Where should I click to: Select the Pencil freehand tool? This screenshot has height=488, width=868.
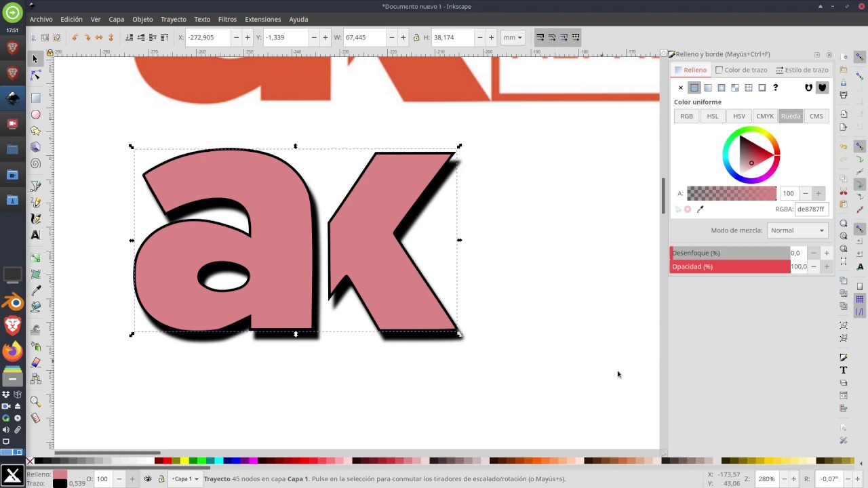[x=35, y=203]
